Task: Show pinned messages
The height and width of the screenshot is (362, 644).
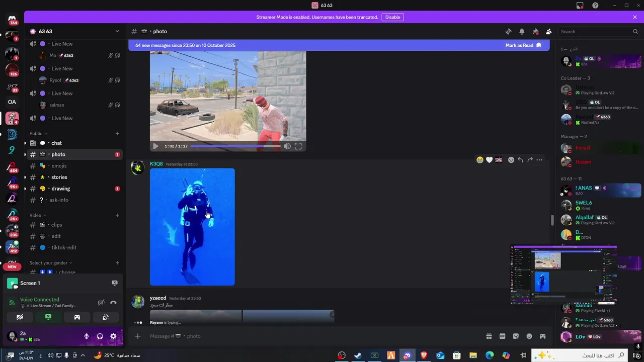Action: [535, 31]
